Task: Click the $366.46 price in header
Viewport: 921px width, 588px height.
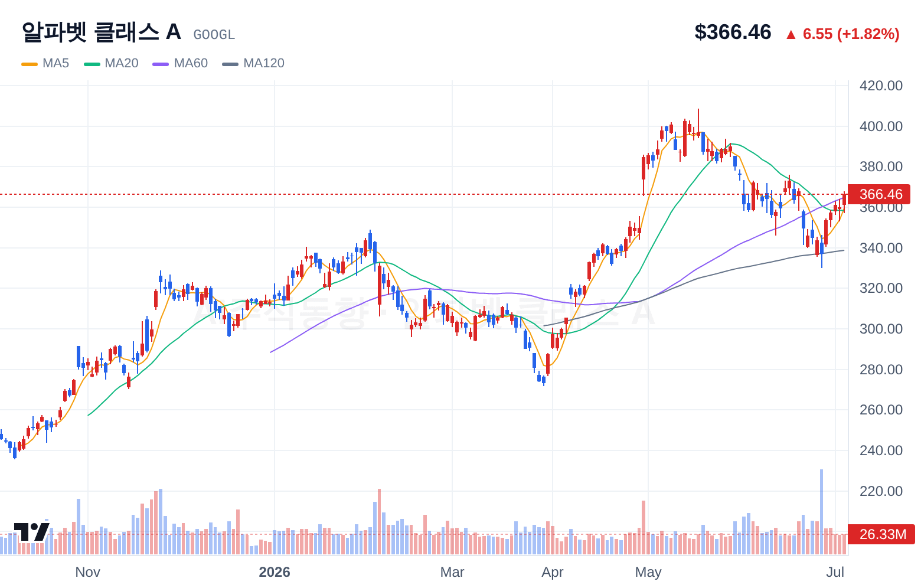Action: 733,32
